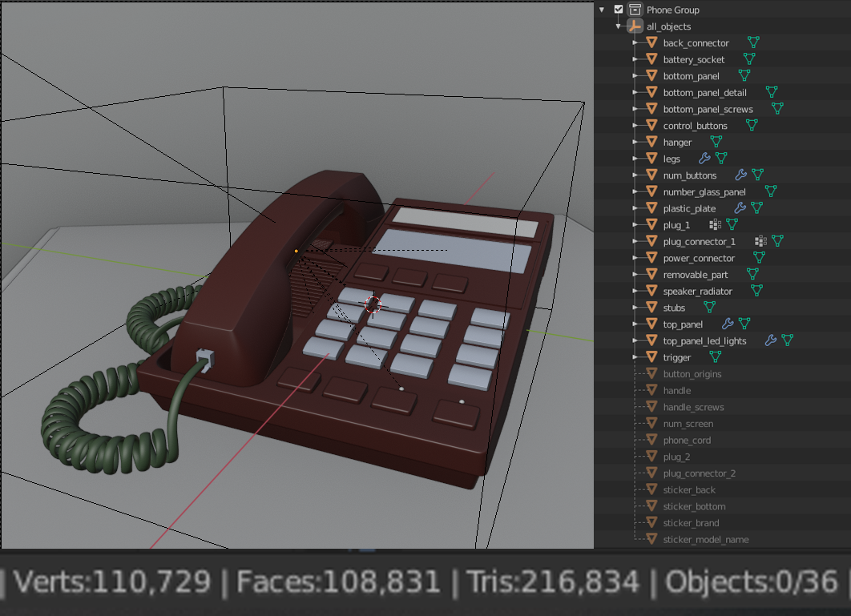This screenshot has width=851, height=616.
Task: Click the green mesh icon beside hanger
Action: [x=716, y=142]
